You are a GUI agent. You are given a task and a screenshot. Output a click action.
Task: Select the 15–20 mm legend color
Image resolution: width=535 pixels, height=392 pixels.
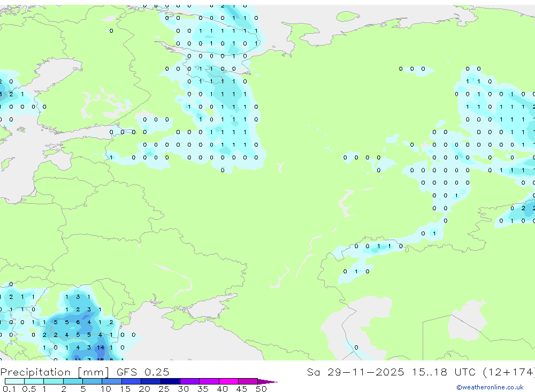click(132, 381)
